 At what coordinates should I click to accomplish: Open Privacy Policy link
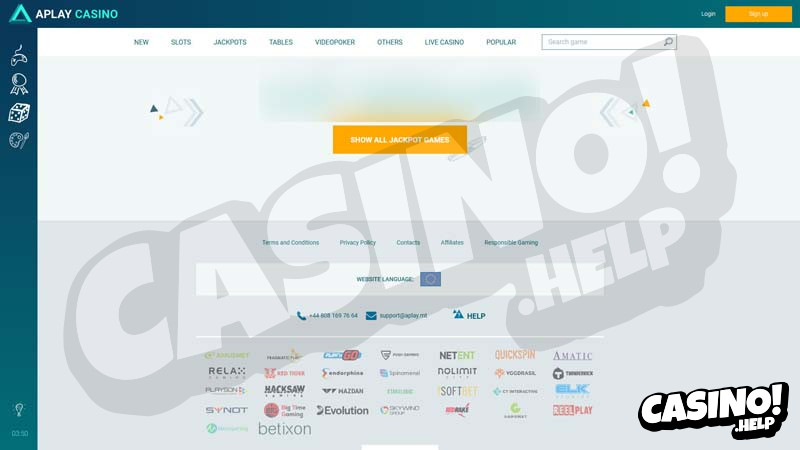click(x=358, y=243)
